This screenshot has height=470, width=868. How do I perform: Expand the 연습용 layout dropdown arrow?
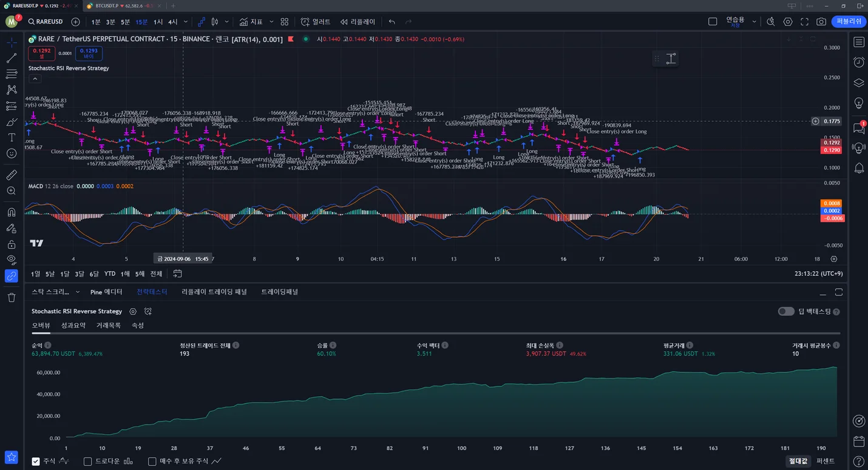click(x=754, y=22)
